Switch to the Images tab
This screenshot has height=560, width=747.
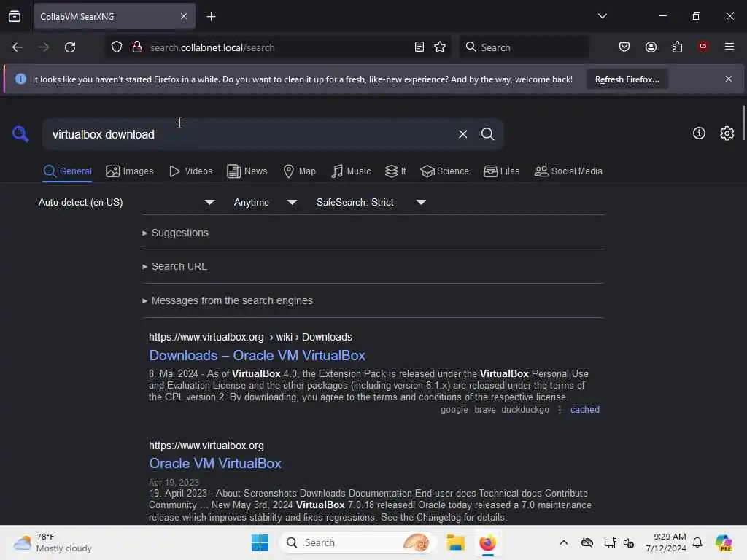click(130, 171)
